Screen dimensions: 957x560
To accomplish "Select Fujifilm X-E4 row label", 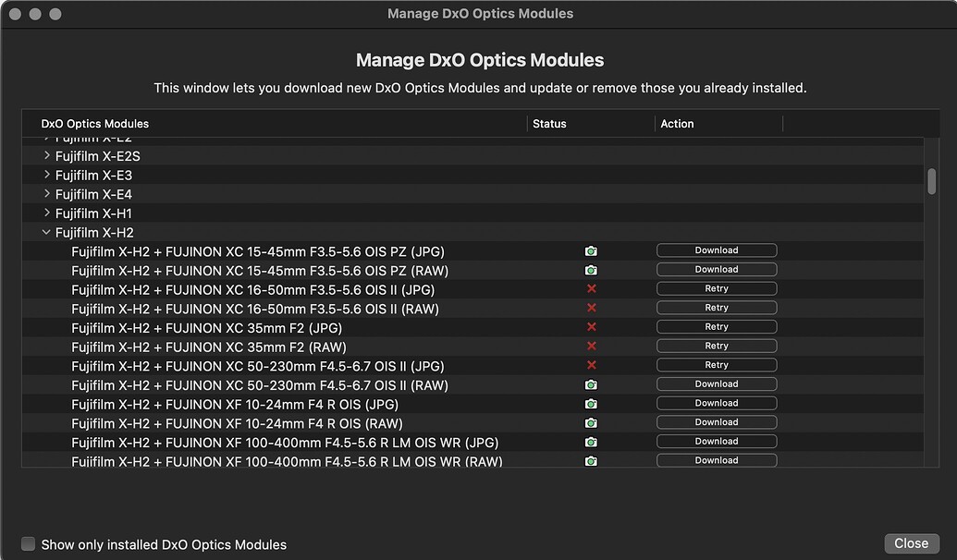I will (93, 194).
